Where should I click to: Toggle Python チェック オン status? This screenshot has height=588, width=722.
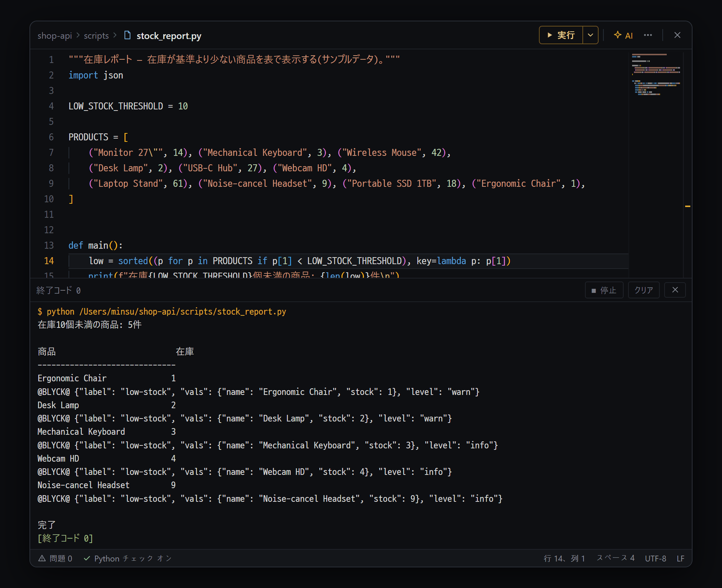(x=127, y=559)
